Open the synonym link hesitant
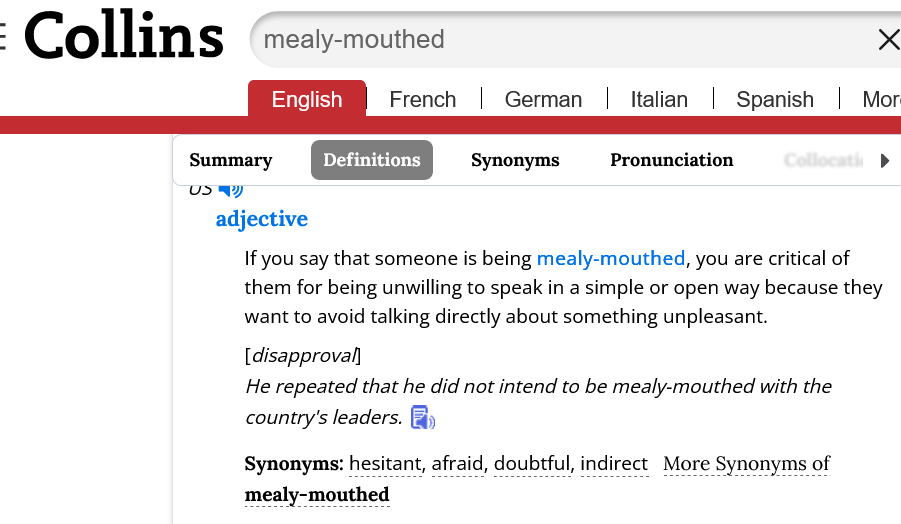Viewport: 901px width, 524px height. (386, 464)
